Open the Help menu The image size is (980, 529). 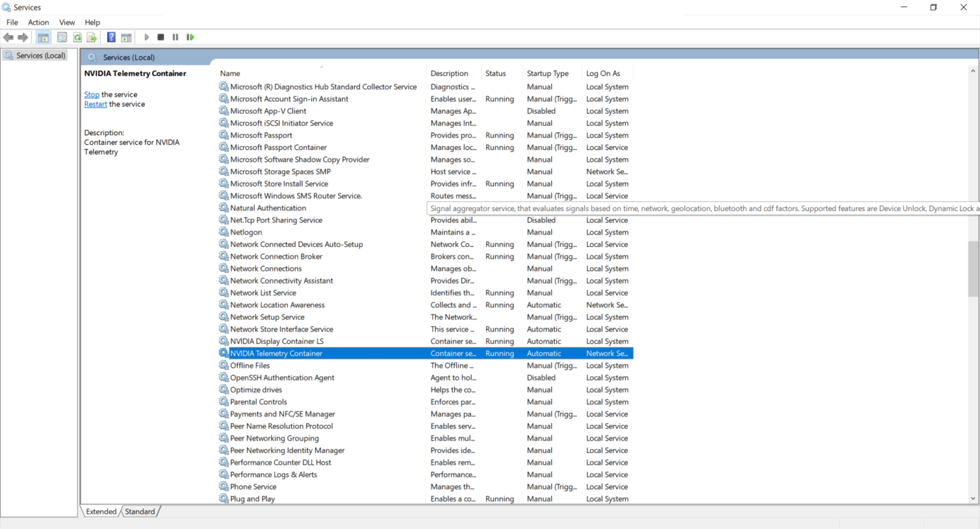coord(92,23)
